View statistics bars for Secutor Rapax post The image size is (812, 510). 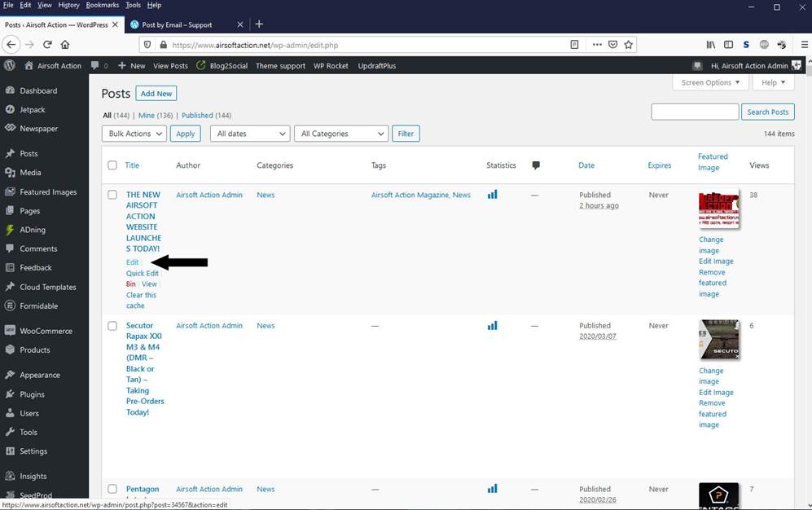492,326
